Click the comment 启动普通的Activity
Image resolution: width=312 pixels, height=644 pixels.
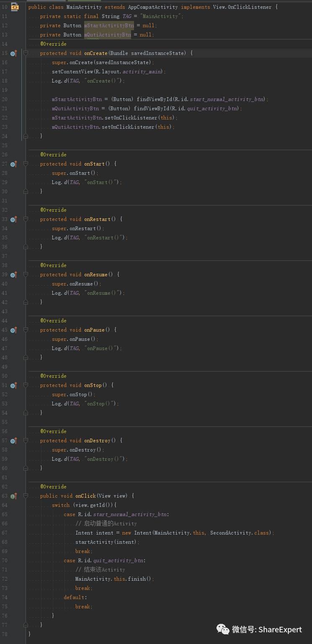tap(106, 524)
